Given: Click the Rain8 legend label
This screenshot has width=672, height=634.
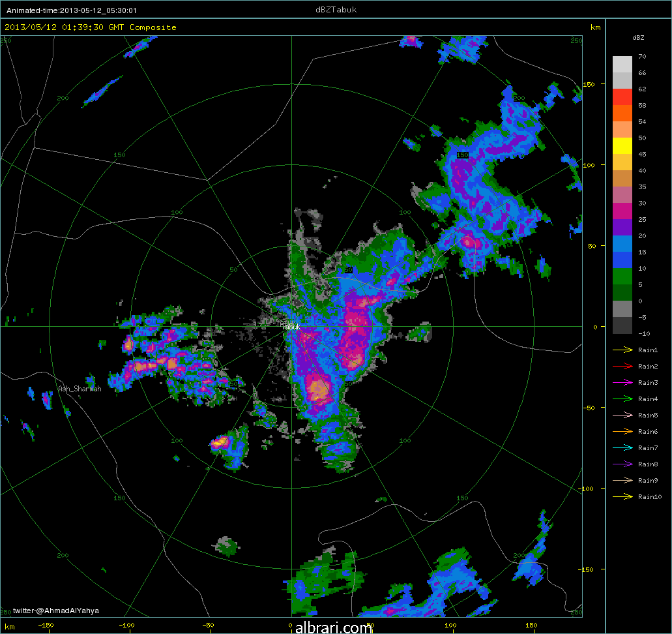Looking at the screenshot, I should pyautogui.click(x=648, y=464).
